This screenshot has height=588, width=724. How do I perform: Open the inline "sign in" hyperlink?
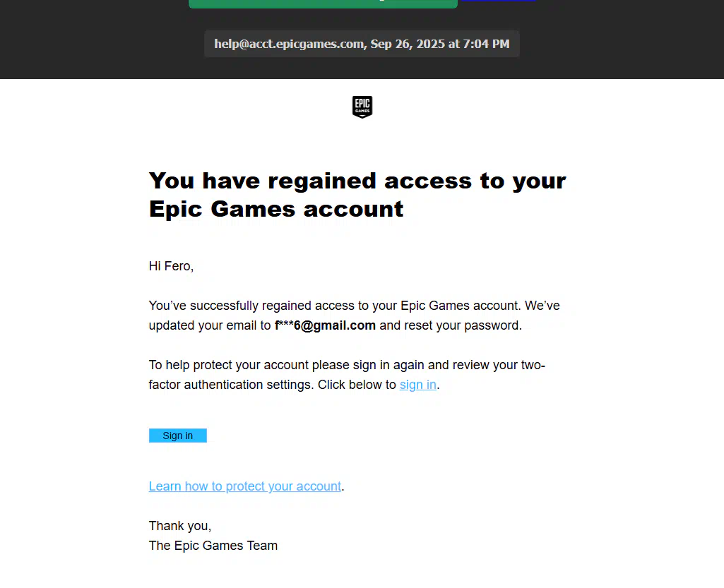click(x=418, y=385)
